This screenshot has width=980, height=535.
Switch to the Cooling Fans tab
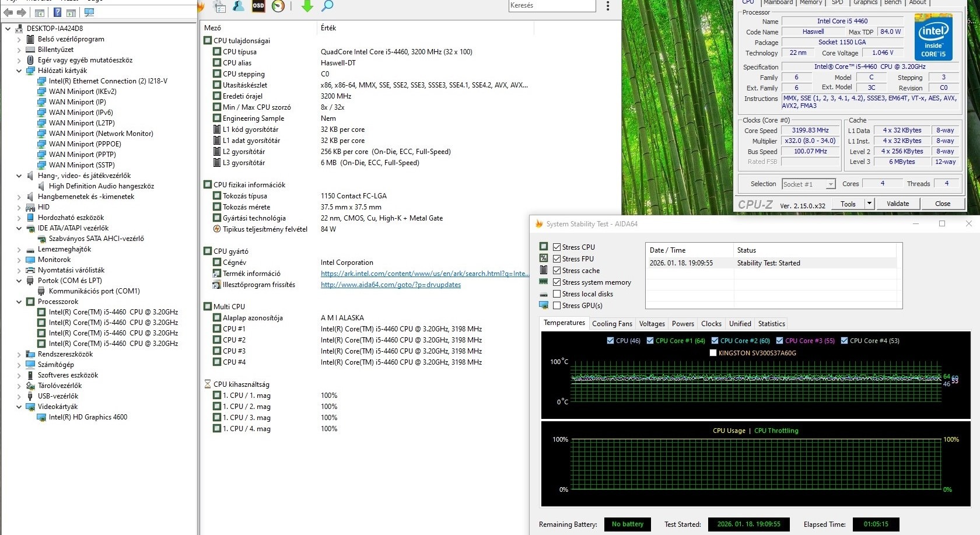coord(612,324)
